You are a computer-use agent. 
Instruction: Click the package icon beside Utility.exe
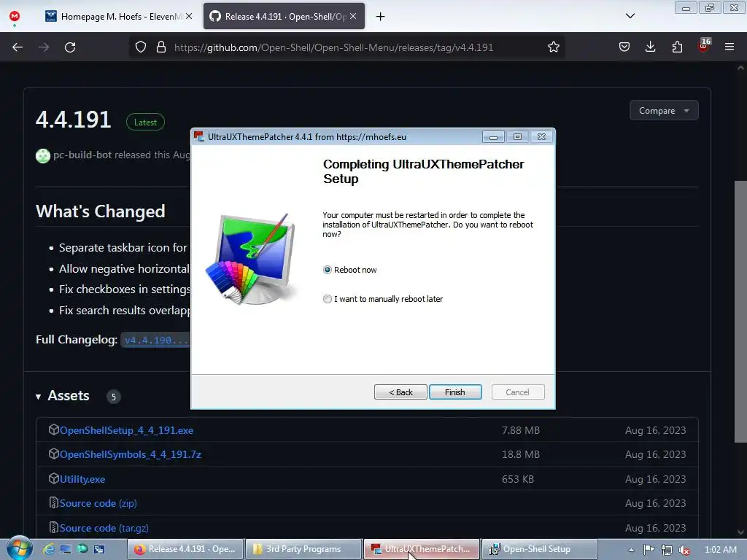53,478
